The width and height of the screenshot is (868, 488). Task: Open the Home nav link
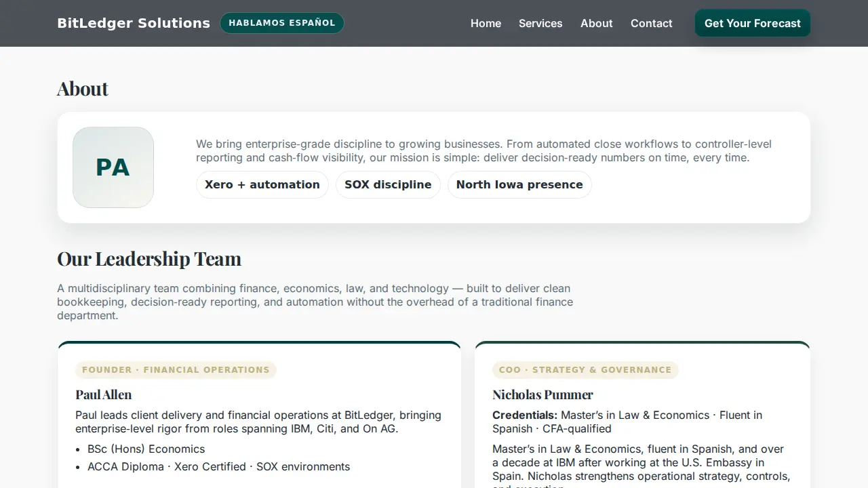(x=486, y=23)
